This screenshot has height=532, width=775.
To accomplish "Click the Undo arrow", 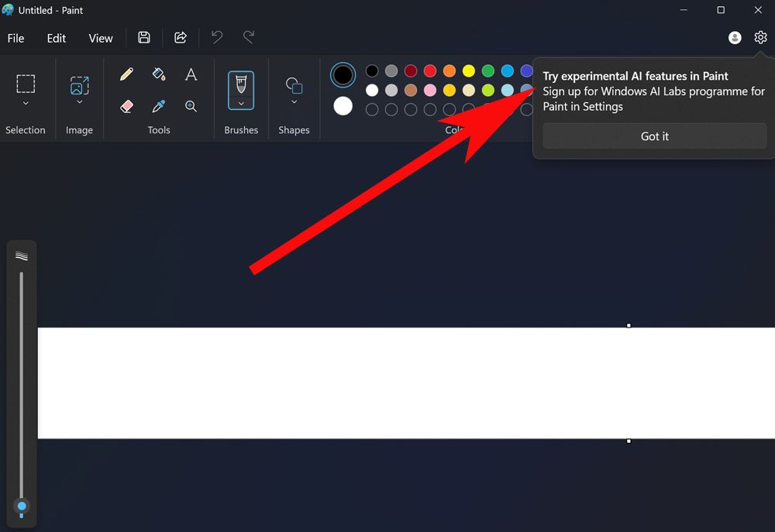I will click(216, 37).
